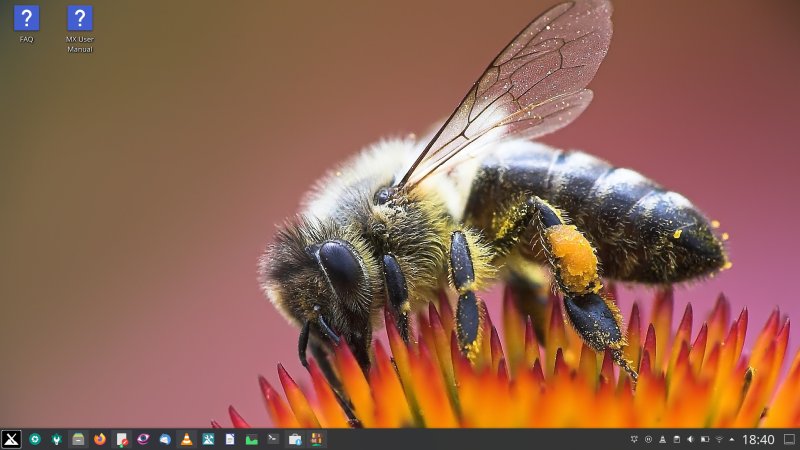Click the VLC cone tray icon
This screenshot has width=800, height=450.
click(663, 439)
